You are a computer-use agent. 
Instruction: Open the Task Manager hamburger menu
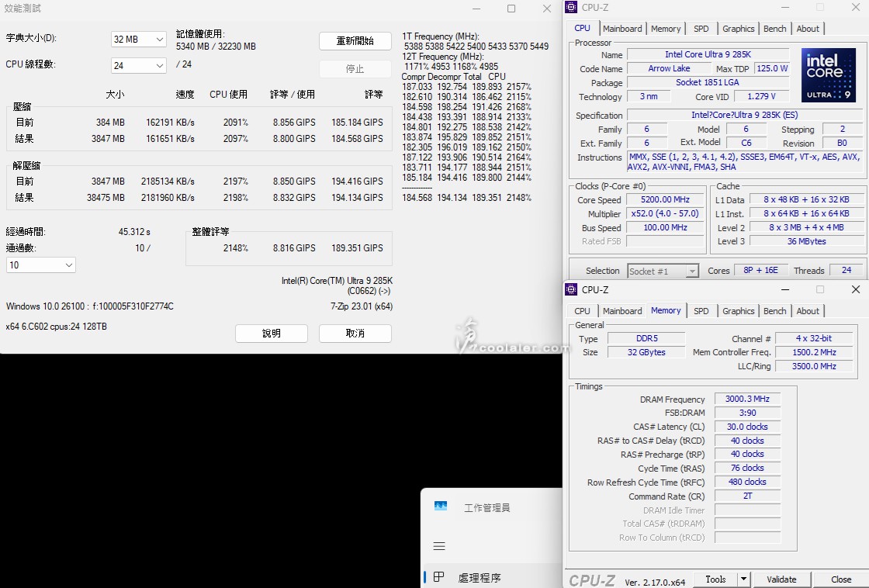[439, 546]
